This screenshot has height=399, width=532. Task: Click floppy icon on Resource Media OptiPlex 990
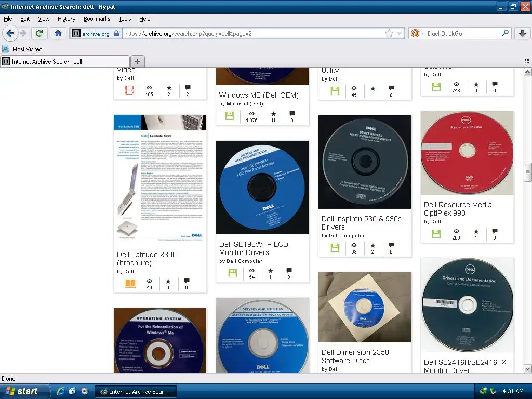[x=436, y=234]
